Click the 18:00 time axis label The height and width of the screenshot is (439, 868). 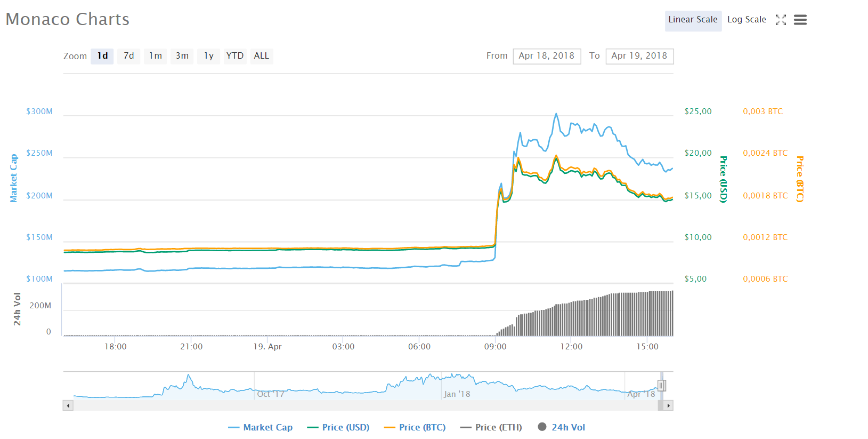tap(116, 347)
